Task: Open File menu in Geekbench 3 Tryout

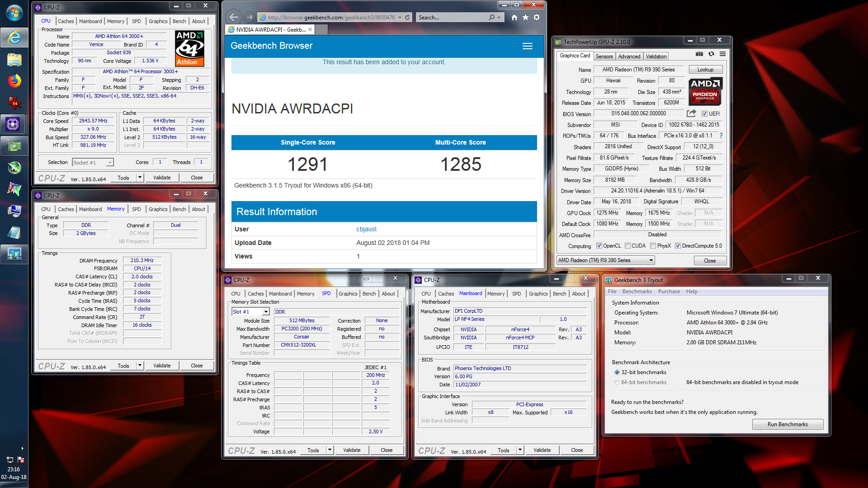Action: 612,291
